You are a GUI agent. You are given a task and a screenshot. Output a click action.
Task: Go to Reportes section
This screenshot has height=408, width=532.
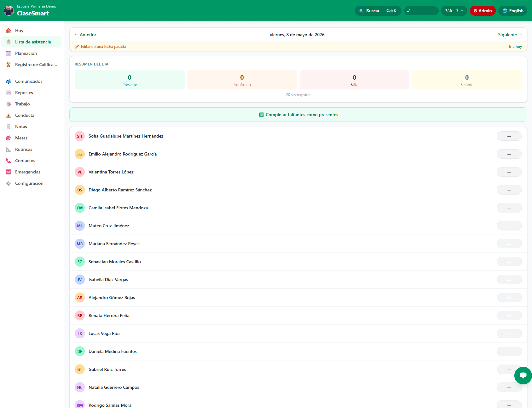pos(32,93)
